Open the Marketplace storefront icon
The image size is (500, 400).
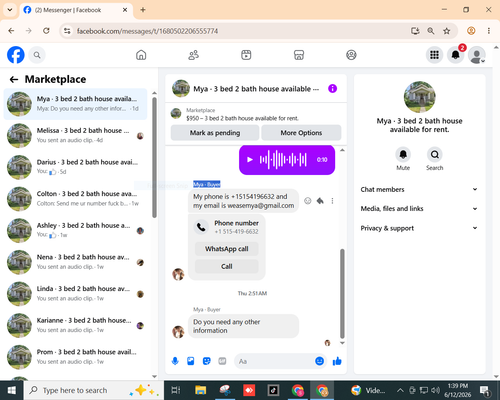pos(299,55)
